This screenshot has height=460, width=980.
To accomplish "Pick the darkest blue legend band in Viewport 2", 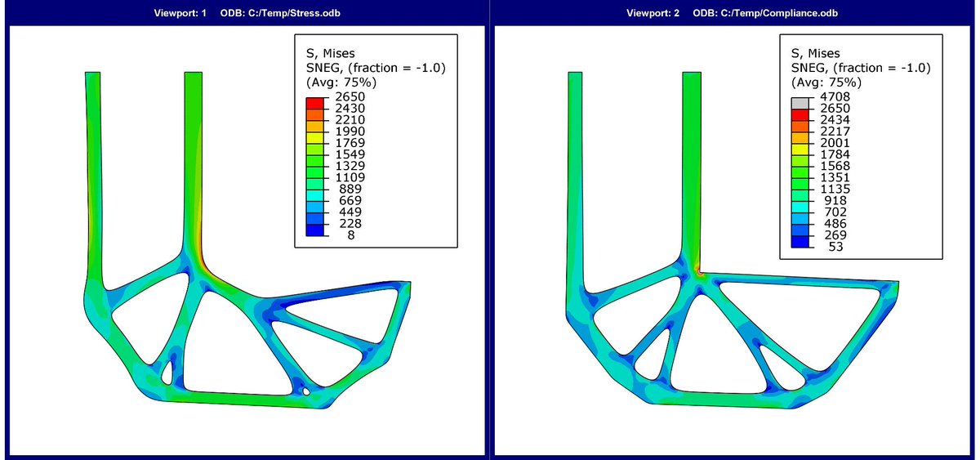I will [800, 242].
